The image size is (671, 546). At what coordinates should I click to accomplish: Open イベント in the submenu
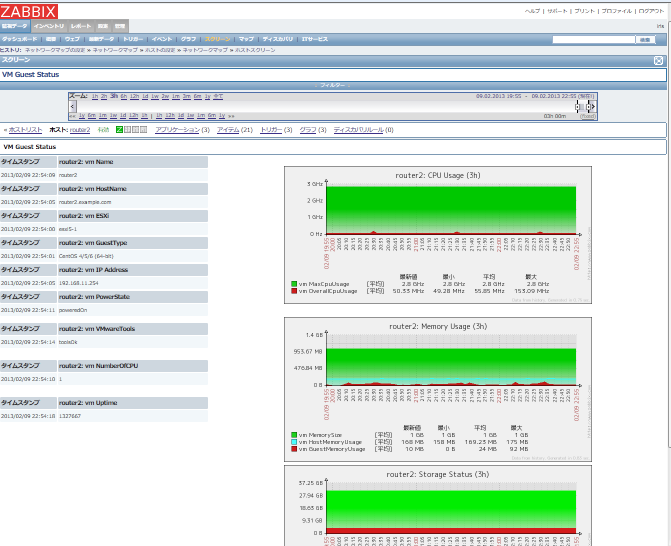162,39
